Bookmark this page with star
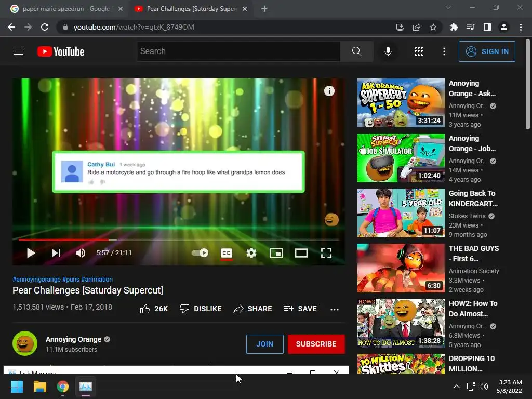The height and width of the screenshot is (399, 532). [433, 27]
